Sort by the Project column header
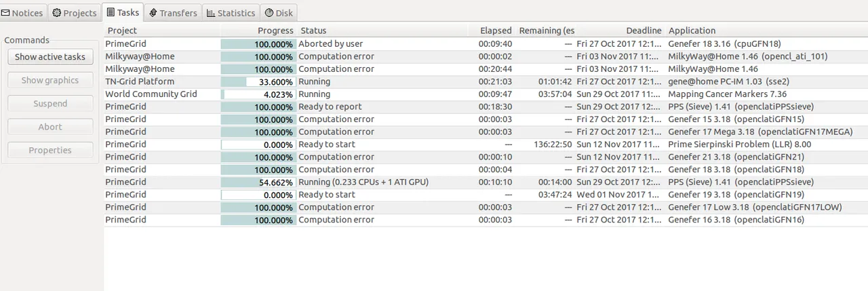Image resolution: width=868 pixels, height=291 pixels. [x=162, y=31]
